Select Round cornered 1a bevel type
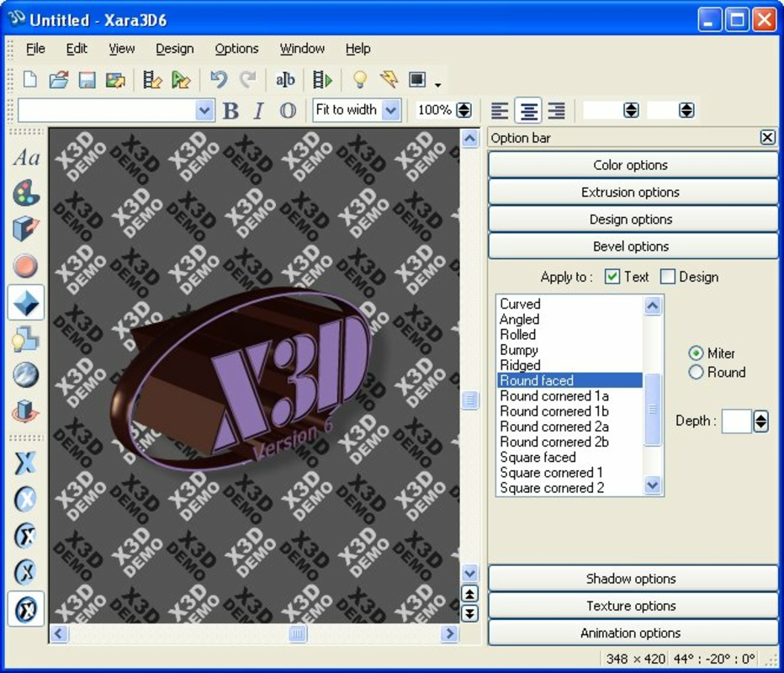 point(554,396)
